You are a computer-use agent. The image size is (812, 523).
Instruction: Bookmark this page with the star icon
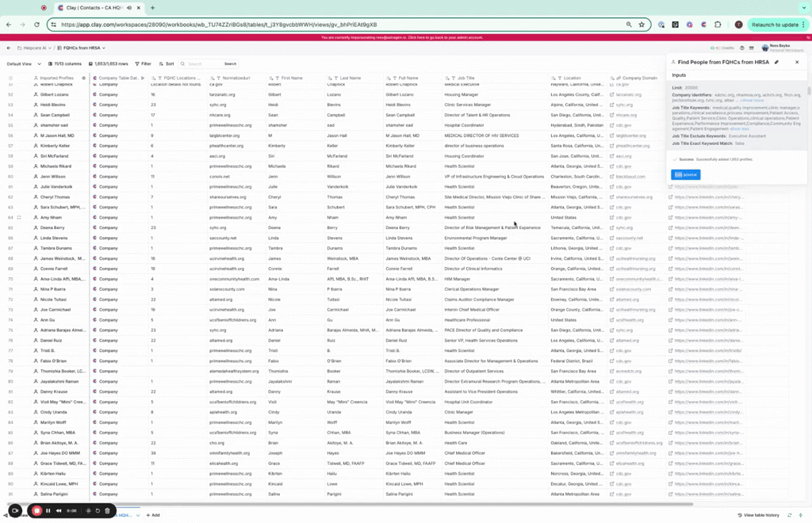[642, 25]
